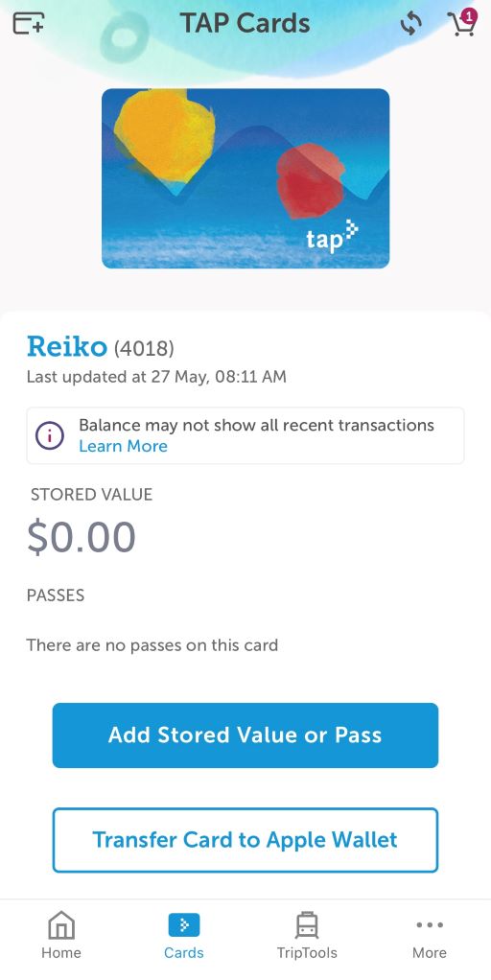The height and width of the screenshot is (980, 491).
Task: Open TripTools train icon
Action: [x=307, y=925]
